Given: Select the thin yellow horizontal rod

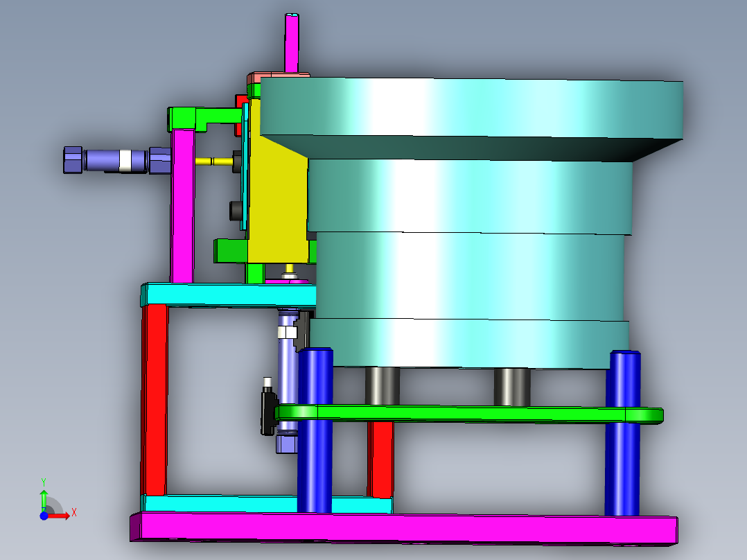Looking at the screenshot, I should [x=213, y=161].
